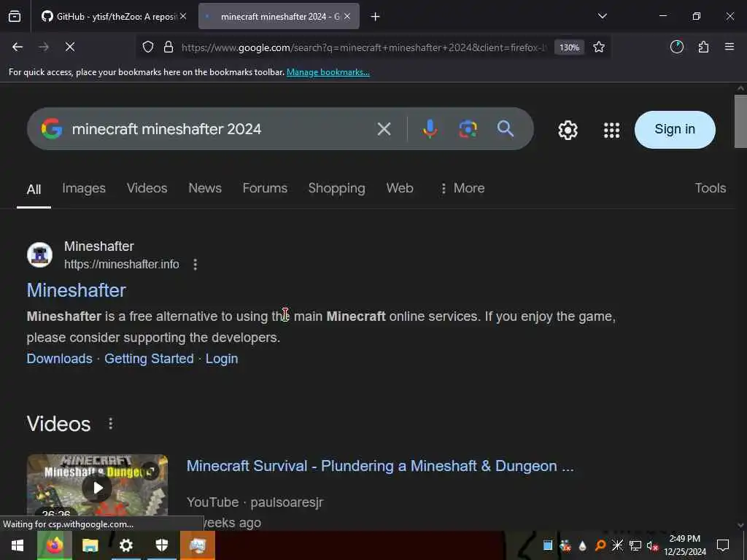Open Google quick settings gear
The width and height of the screenshot is (747, 560).
coord(568,130)
